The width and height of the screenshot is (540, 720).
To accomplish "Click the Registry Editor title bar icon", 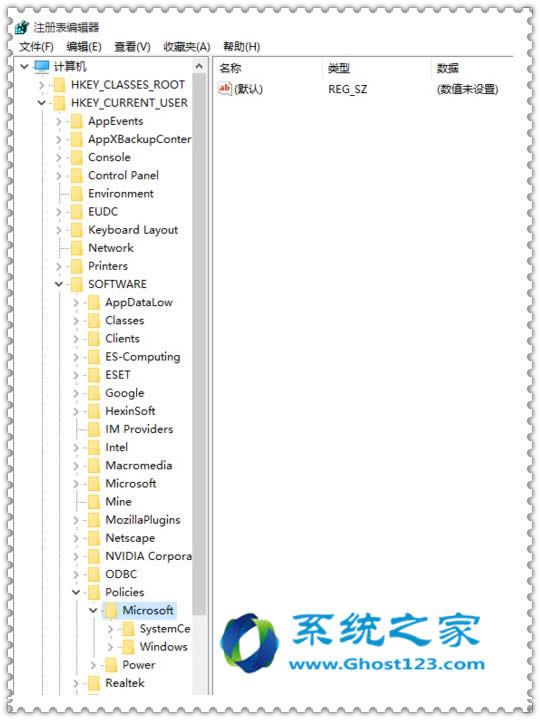I will [x=22, y=28].
